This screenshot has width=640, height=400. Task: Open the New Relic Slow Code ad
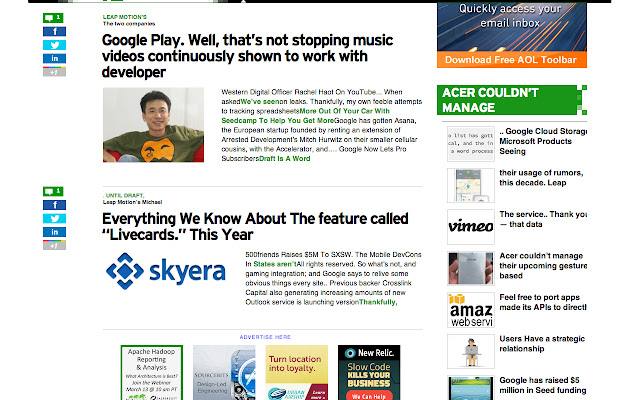pyautogui.click(x=369, y=372)
